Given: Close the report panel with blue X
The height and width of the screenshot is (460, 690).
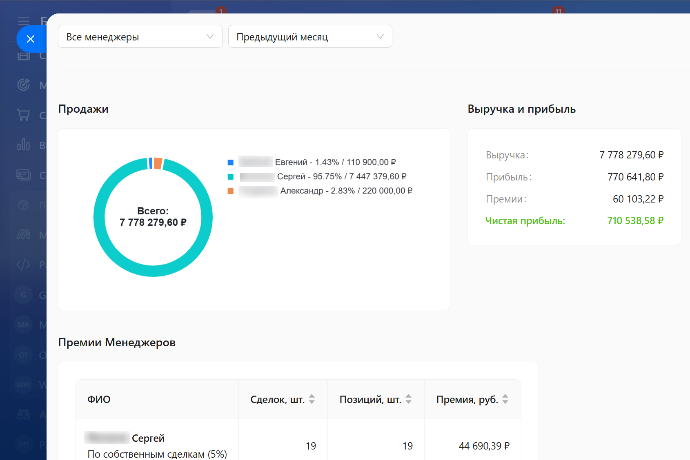Looking at the screenshot, I should (30, 39).
